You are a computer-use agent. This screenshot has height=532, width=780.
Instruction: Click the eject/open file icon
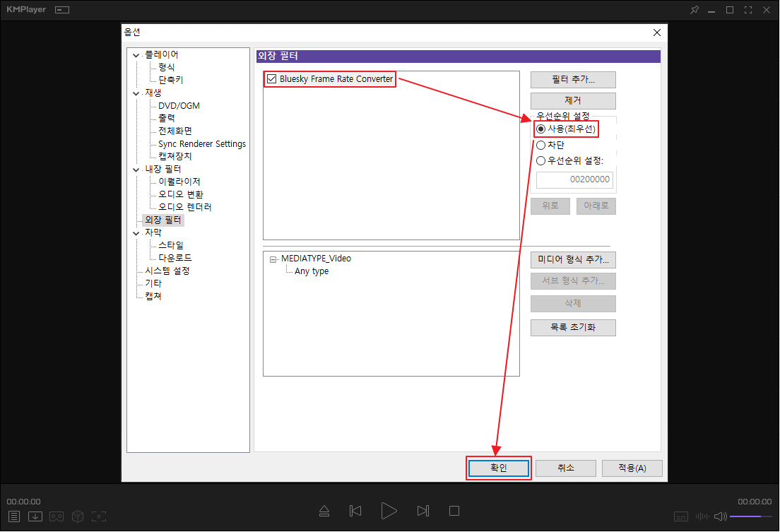[324, 511]
